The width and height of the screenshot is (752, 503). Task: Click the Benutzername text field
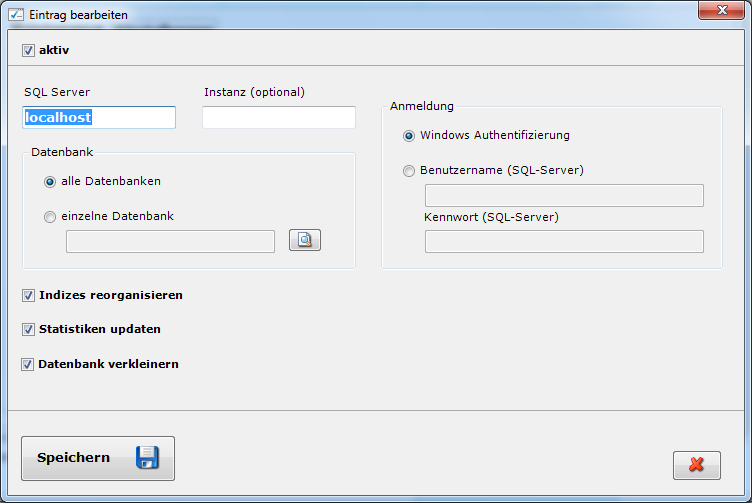(x=564, y=195)
